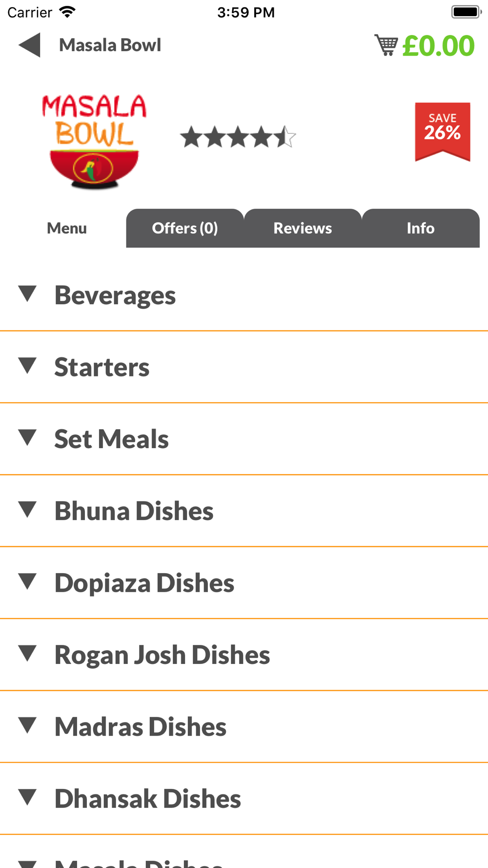Tap the Masala Bowl logo image
The height and width of the screenshot is (868, 488).
coord(94,142)
